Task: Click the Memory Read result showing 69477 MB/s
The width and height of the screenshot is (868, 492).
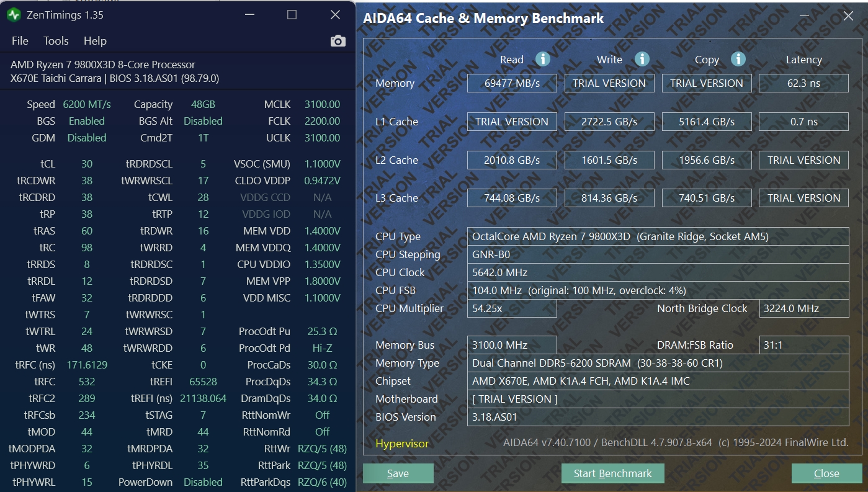Action: [512, 83]
